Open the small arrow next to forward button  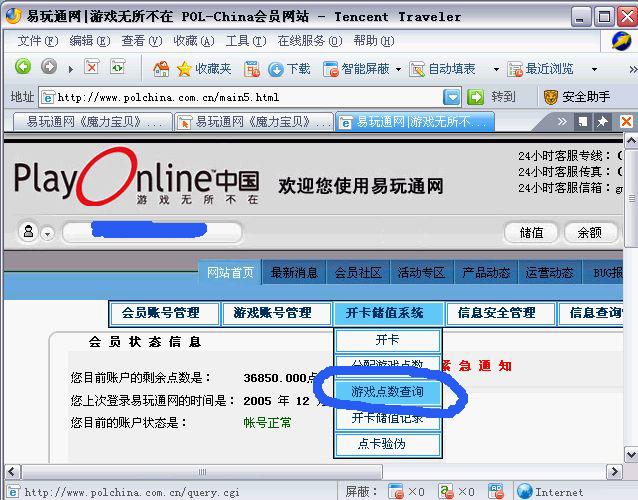71,70
